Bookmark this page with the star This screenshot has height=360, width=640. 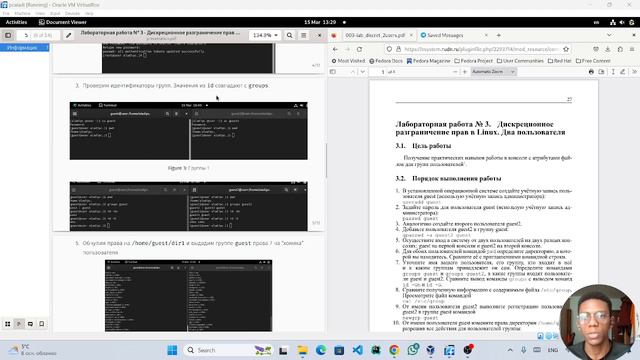(566, 49)
